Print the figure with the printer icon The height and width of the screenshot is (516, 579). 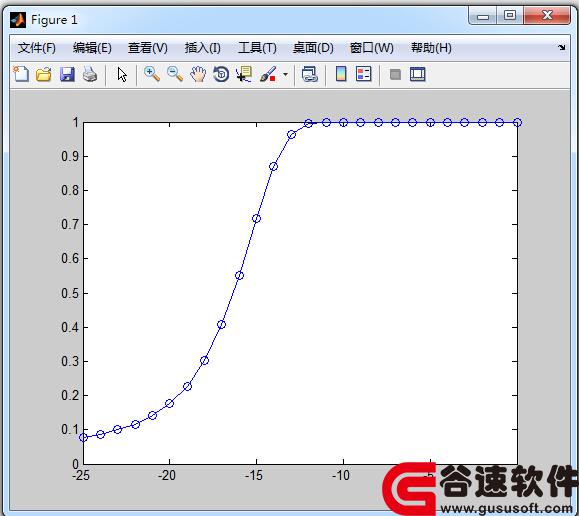[90, 75]
